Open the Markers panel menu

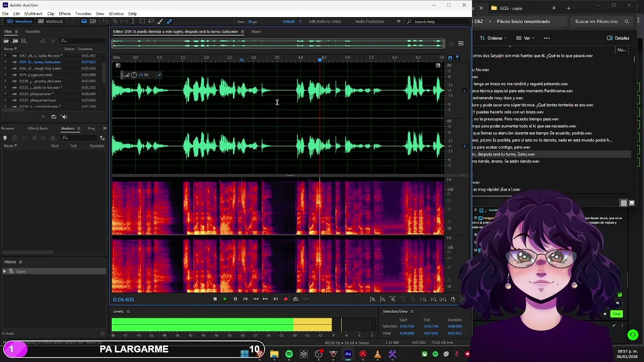point(78,128)
